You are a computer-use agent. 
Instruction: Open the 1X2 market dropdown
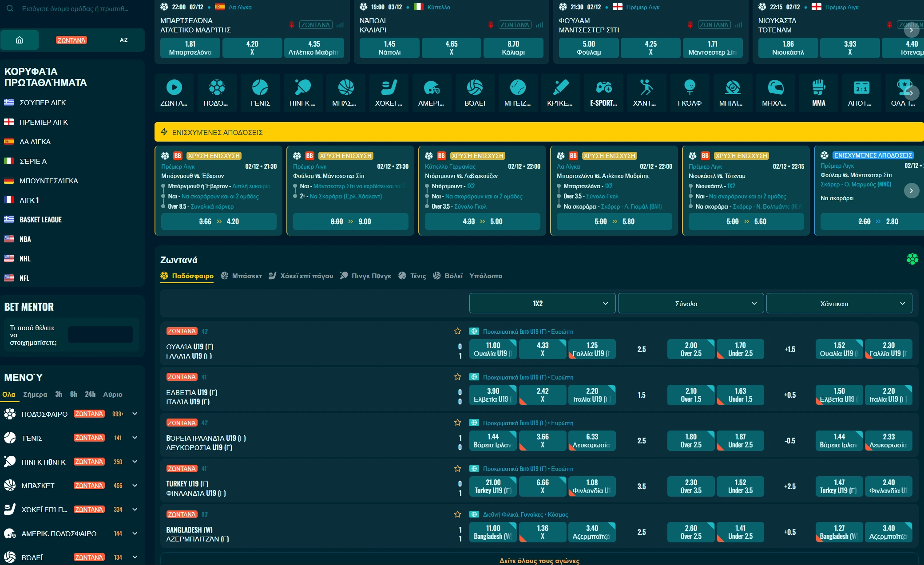tap(542, 304)
